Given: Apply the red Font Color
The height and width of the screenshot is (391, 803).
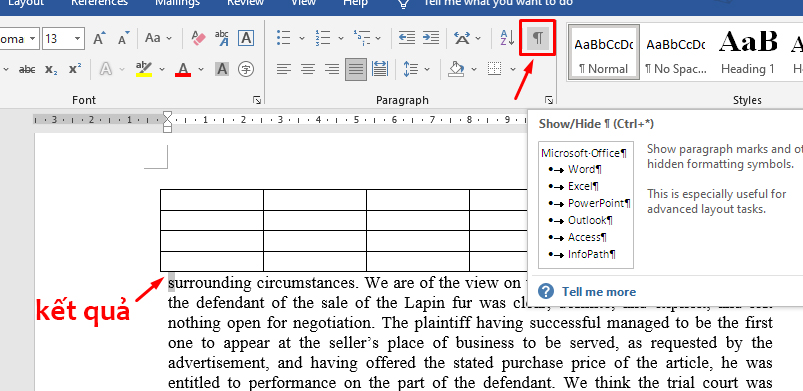Looking at the screenshot, I should [x=183, y=69].
